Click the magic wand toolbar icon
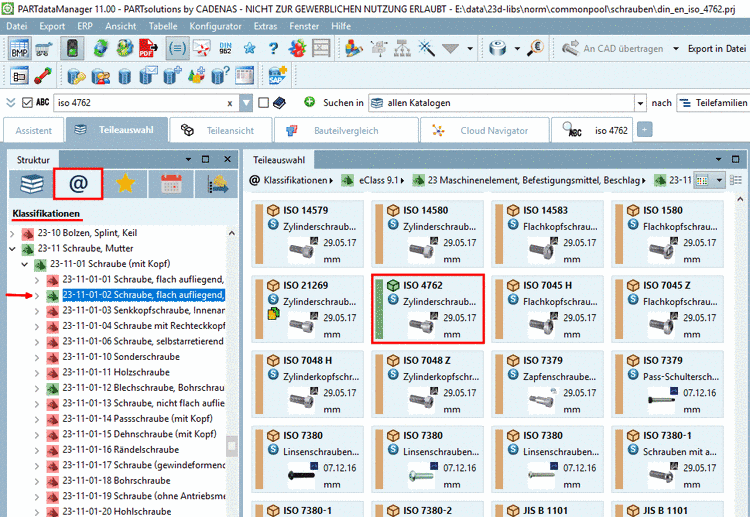Image resolution: width=750 pixels, height=517 pixels. [426, 49]
